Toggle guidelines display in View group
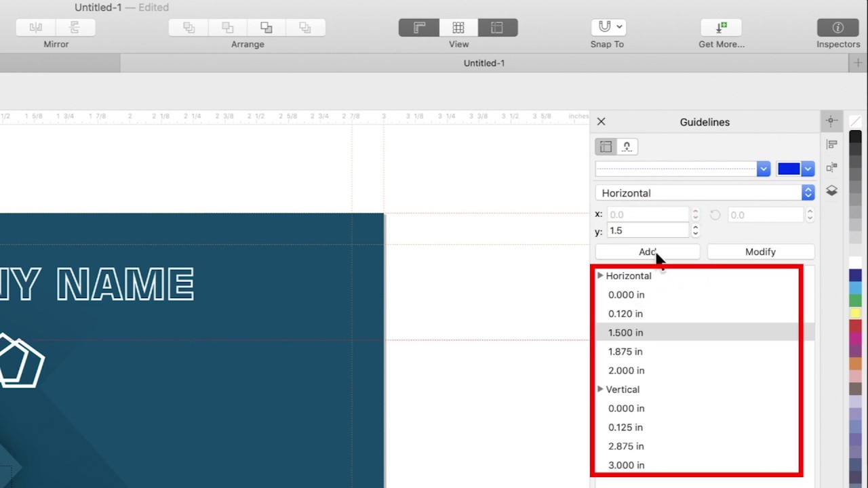 point(498,27)
